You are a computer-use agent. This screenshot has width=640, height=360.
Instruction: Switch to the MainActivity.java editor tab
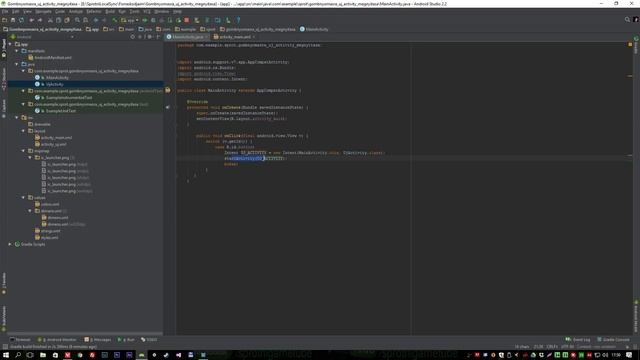point(187,37)
